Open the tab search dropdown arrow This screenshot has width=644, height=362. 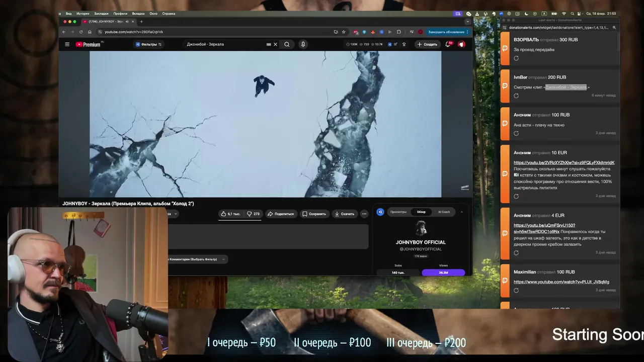point(468,22)
